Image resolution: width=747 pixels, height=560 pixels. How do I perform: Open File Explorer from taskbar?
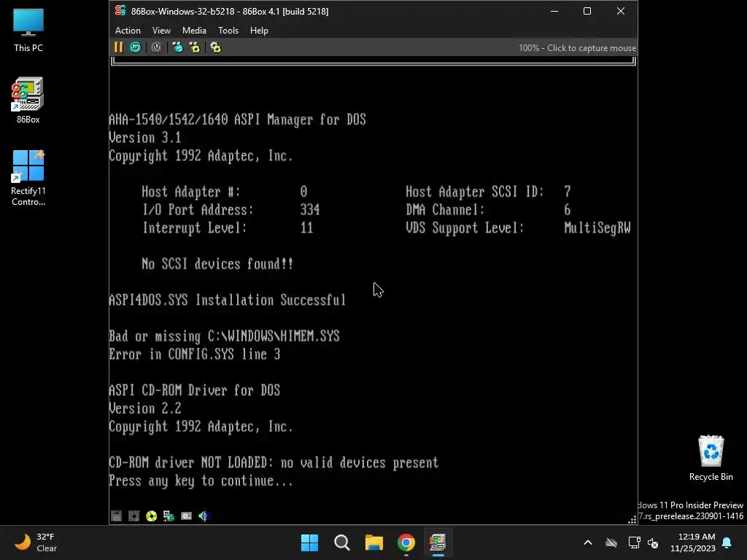[374, 542]
